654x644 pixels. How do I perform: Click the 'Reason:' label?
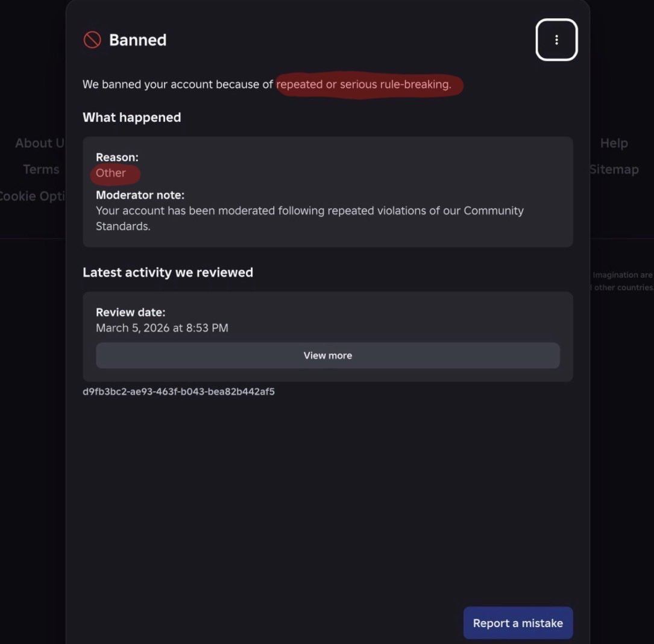(117, 157)
